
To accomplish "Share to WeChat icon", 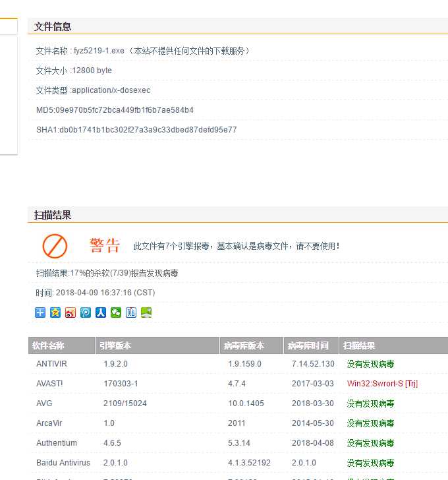I will pos(116,313).
